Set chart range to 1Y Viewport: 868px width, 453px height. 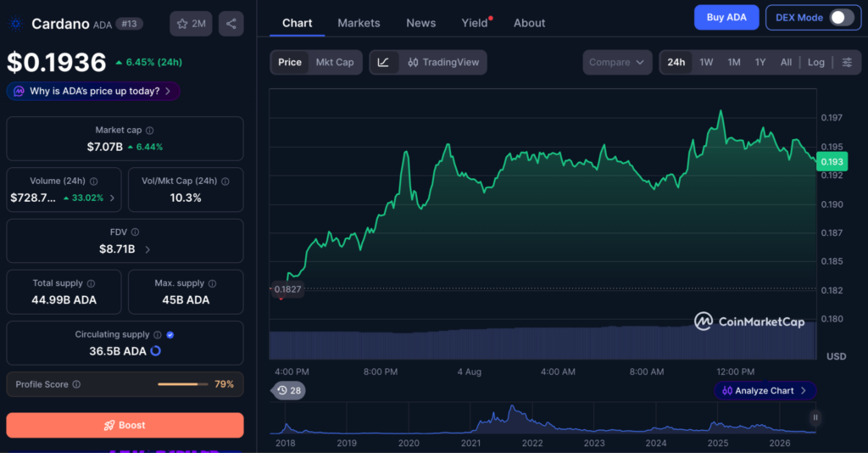(x=760, y=62)
